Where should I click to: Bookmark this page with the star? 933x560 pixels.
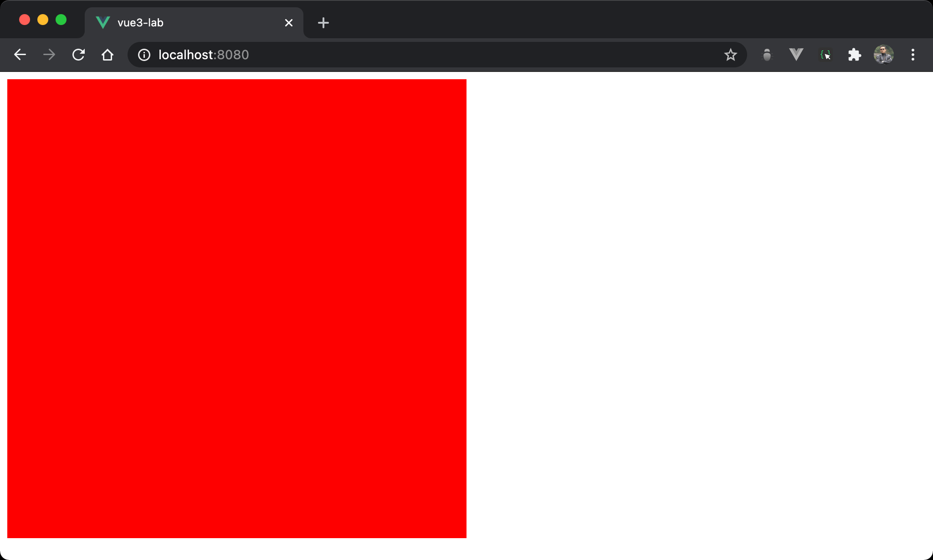(730, 55)
